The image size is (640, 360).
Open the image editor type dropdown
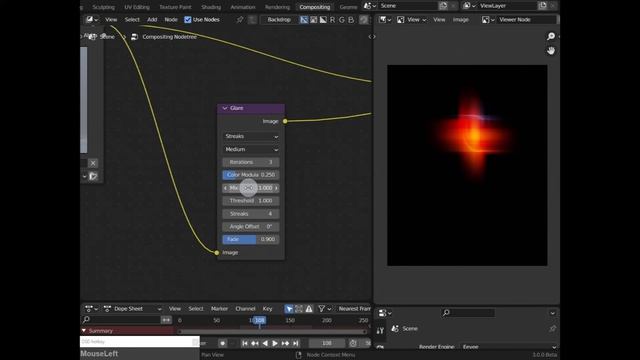tap(385, 20)
